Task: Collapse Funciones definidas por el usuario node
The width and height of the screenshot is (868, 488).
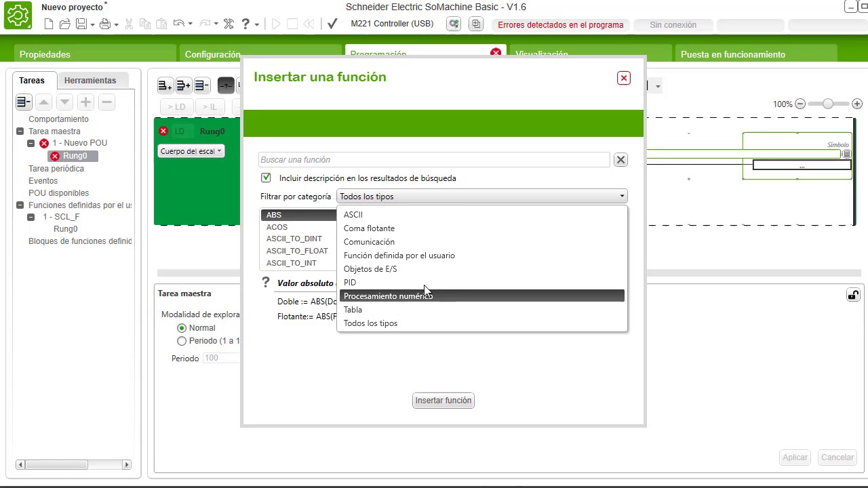Action: click(x=20, y=205)
